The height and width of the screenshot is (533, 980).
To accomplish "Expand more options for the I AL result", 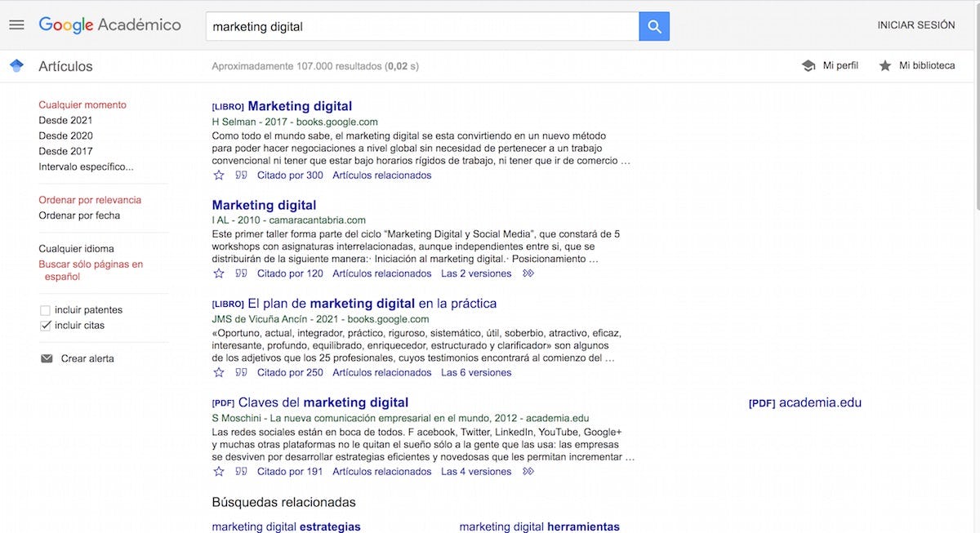I will pos(528,274).
